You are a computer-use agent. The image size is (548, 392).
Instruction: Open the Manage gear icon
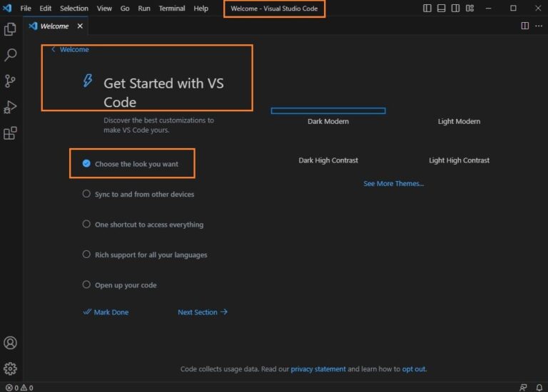tap(10, 368)
